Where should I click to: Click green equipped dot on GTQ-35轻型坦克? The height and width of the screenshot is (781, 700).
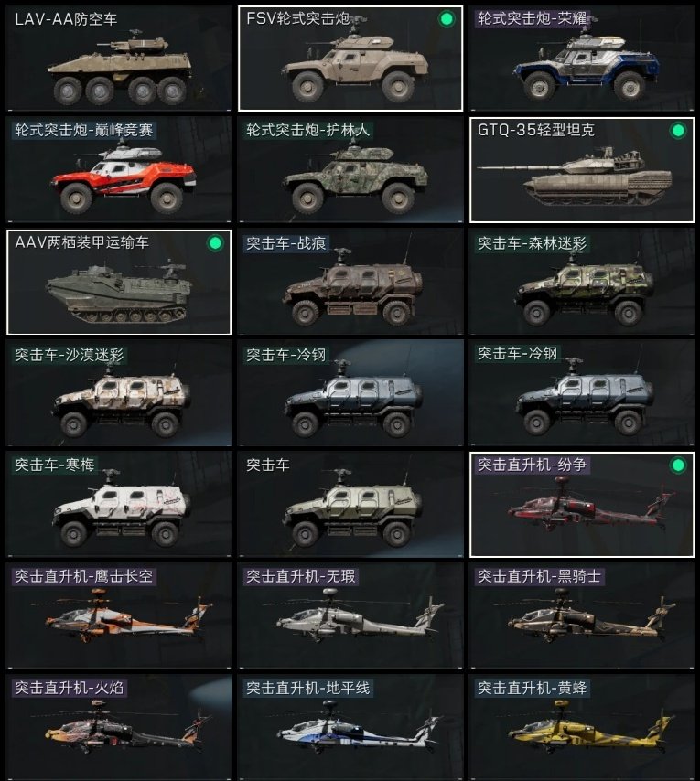coord(677,131)
